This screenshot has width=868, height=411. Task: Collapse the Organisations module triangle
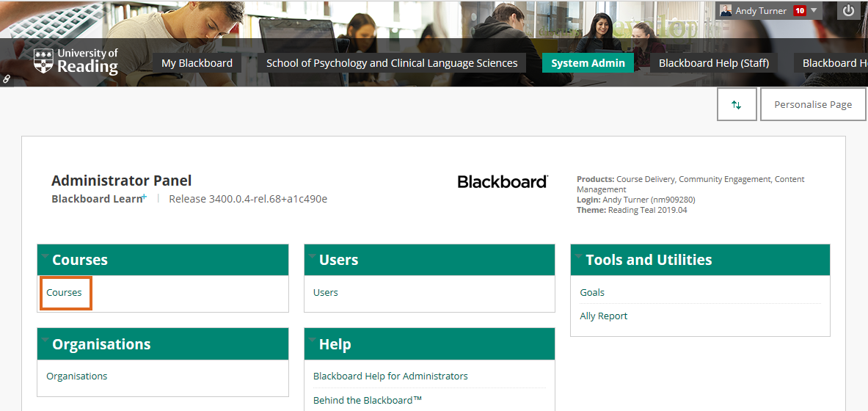pos(45,341)
